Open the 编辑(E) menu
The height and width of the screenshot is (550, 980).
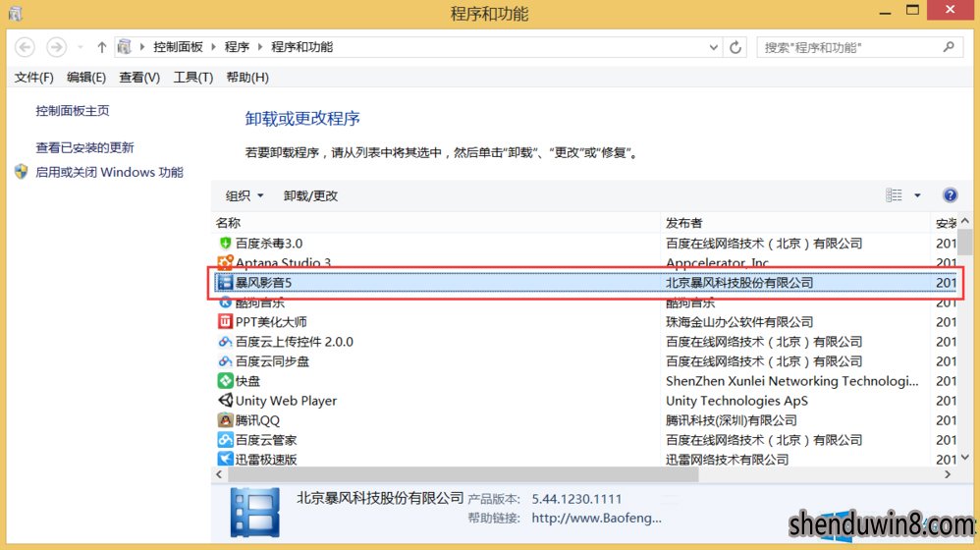point(86,78)
